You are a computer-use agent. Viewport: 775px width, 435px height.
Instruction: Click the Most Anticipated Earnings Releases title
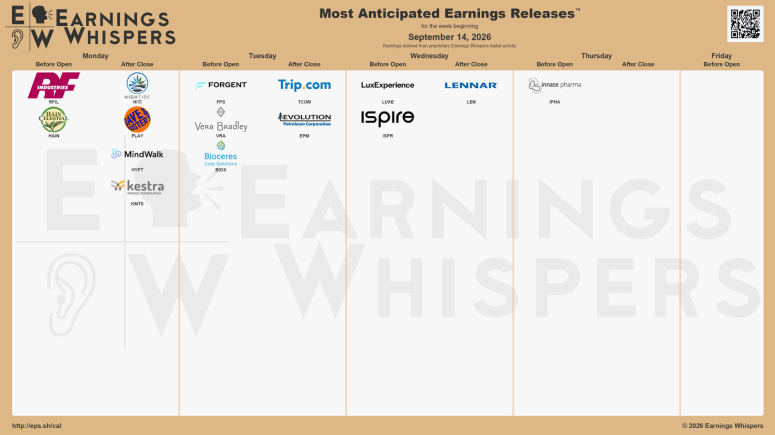[x=449, y=13]
